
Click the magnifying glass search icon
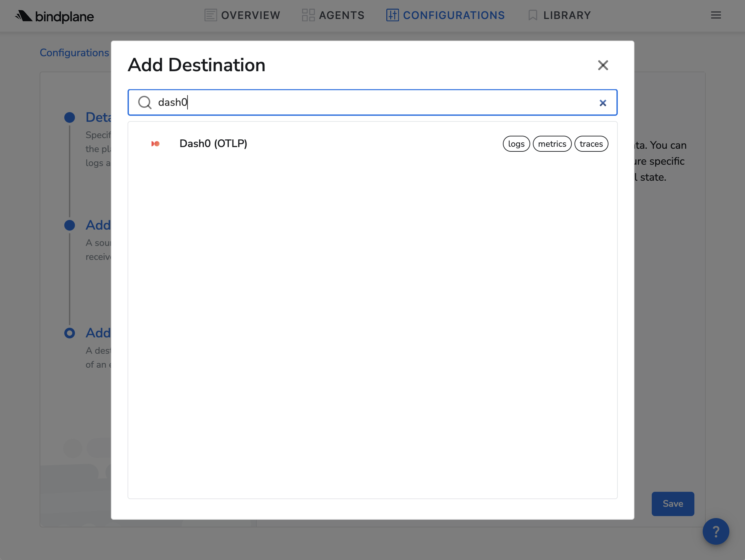[x=145, y=102]
